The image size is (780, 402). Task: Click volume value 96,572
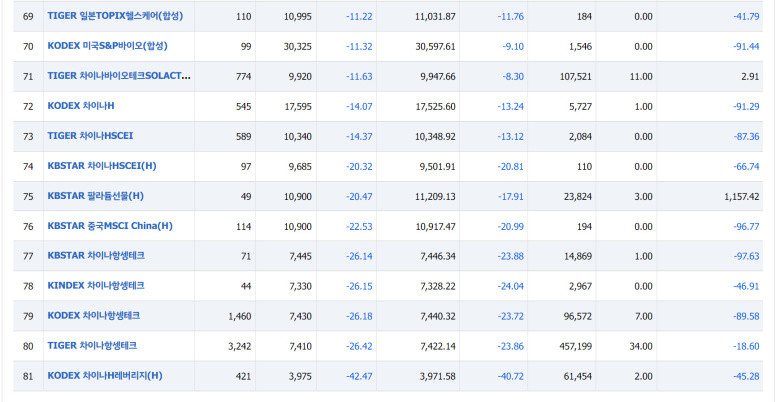pos(578,316)
